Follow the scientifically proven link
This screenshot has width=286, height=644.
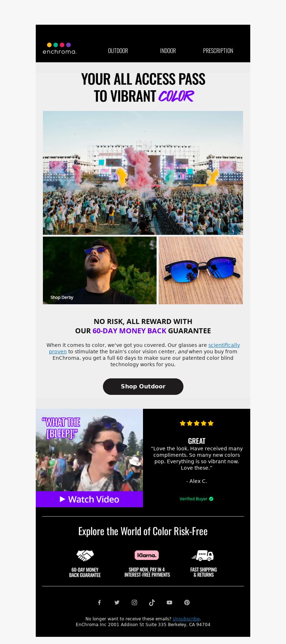pos(144,348)
